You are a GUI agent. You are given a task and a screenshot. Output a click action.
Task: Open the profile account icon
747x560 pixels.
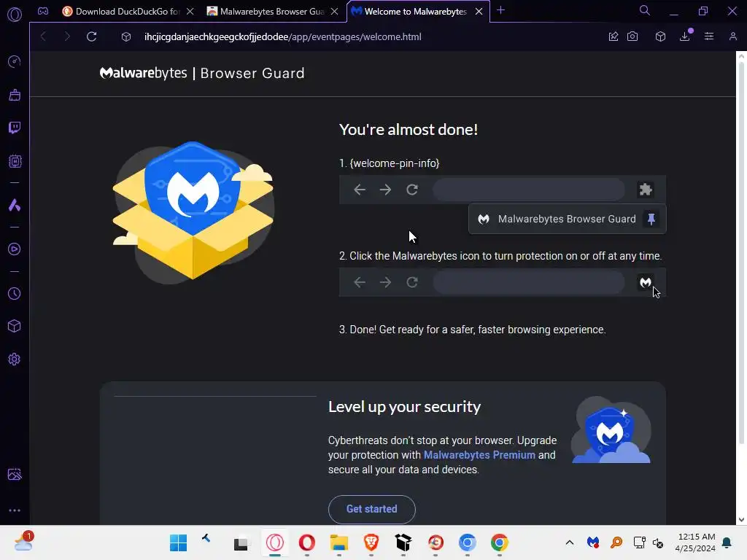pyautogui.click(x=732, y=36)
